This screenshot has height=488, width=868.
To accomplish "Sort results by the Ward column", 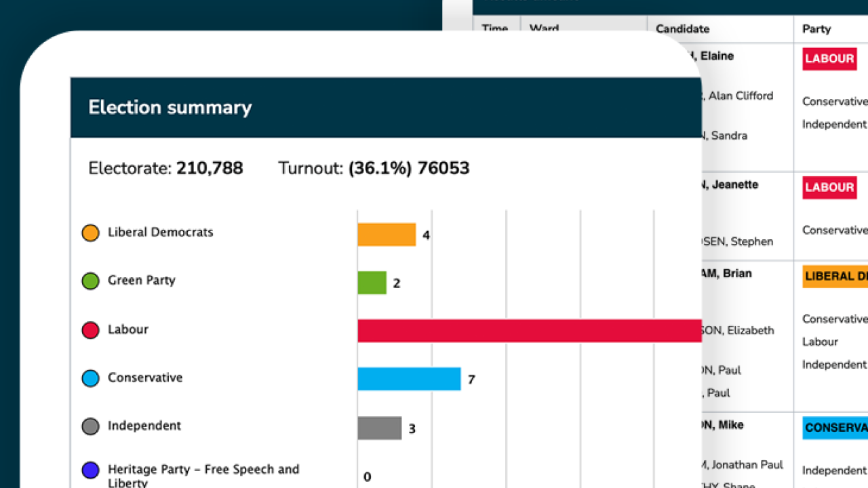I will pos(544,29).
